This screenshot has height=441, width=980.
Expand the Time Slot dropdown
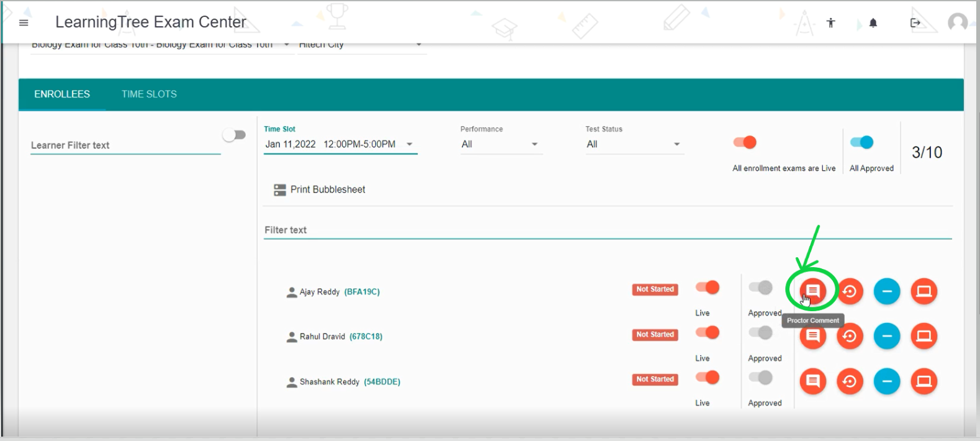coord(340,144)
